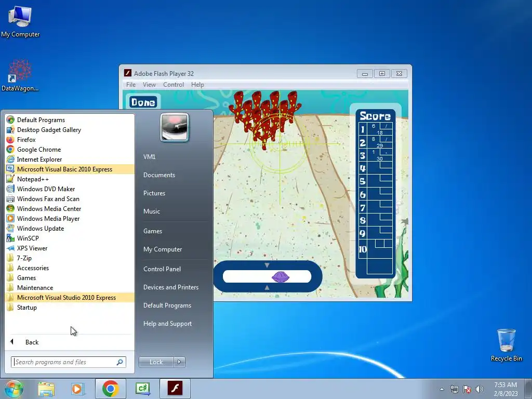The width and height of the screenshot is (532, 399).
Task: Open Flash Player File menu
Action: (x=130, y=85)
